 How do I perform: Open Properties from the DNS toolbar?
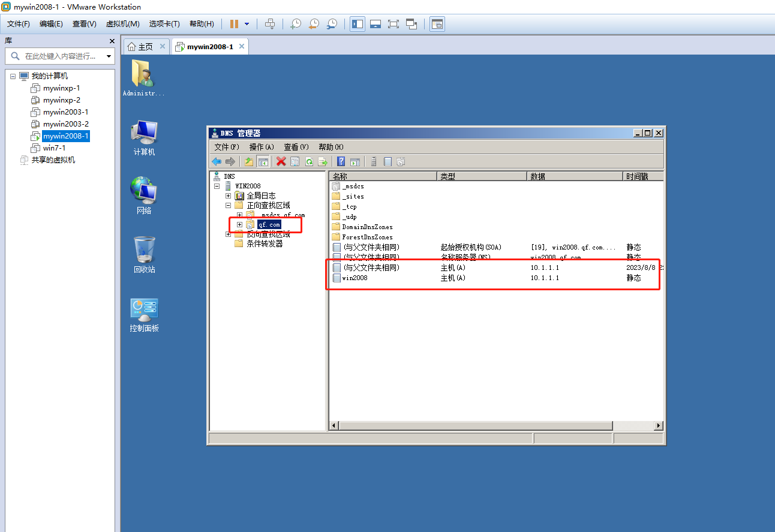coord(295,161)
